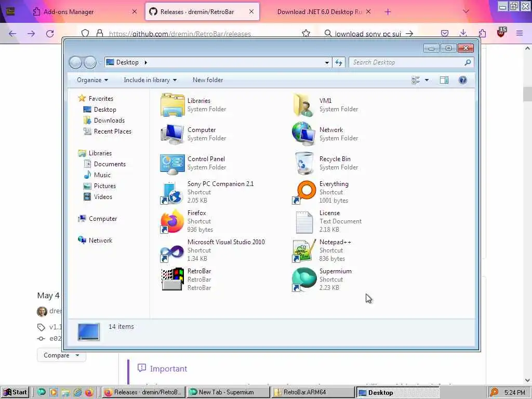The image size is (532, 399).
Task: Click the Firefox search box
Action: [x=369, y=33]
